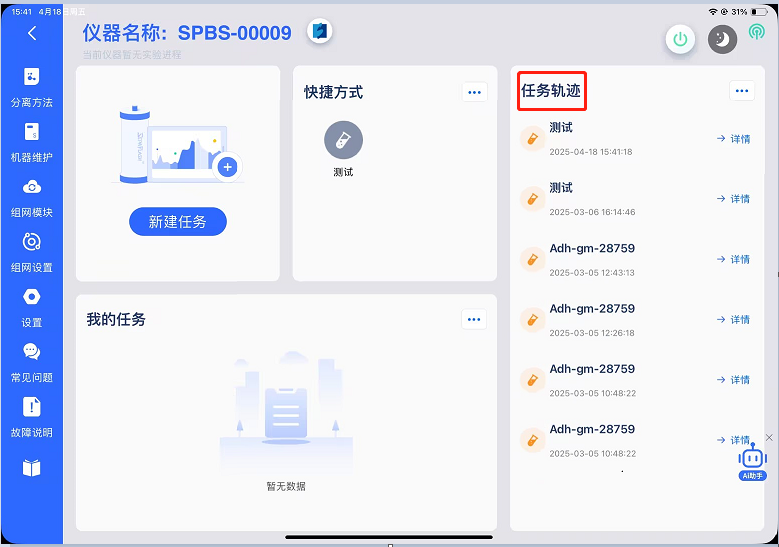
Task: Click the book manual icon in sidebar
Action: tap(32, 468)
